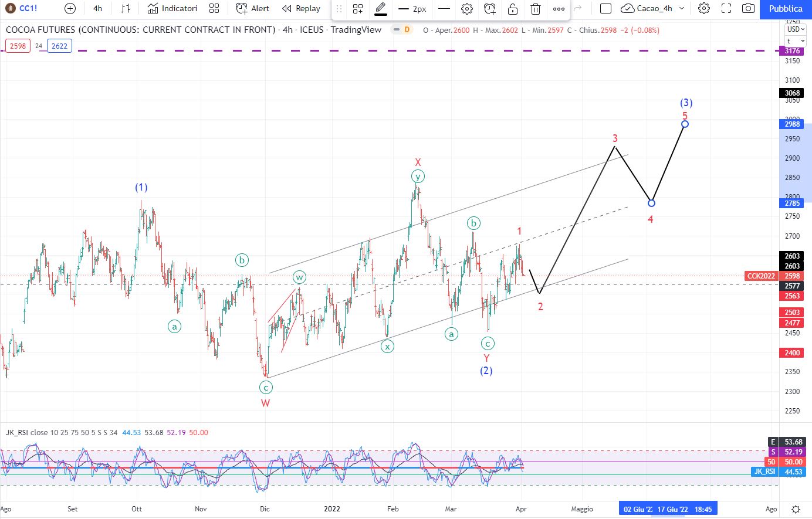Viewport: 812px width, 519px height.
Task: Open time axis settings gear bottom right
Action: coord(796,509)
